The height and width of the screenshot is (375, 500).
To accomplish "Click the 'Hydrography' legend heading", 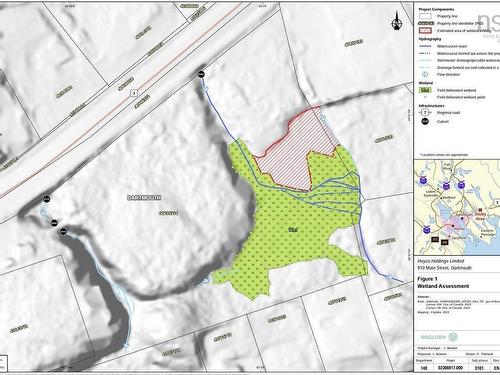I will 430,39.
